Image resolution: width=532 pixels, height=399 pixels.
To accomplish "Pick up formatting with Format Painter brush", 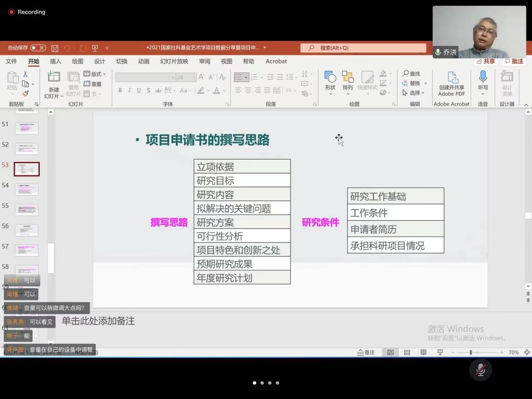I will point(26,94).
